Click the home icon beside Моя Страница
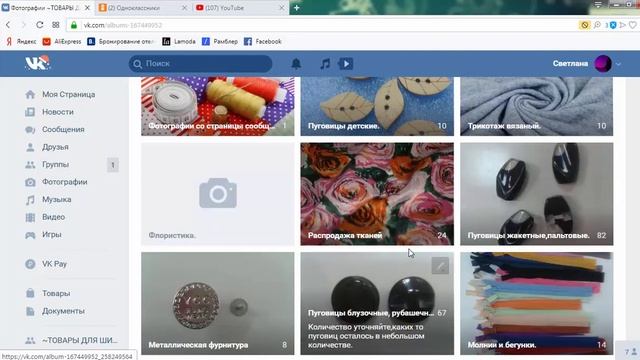This screenshot has height=360, width=640. coord(30,94)
